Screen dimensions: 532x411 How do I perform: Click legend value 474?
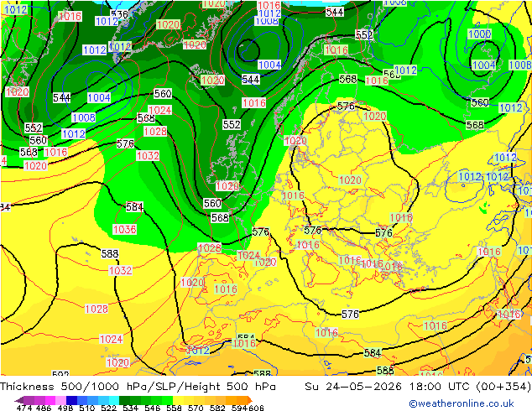[24, 408]
